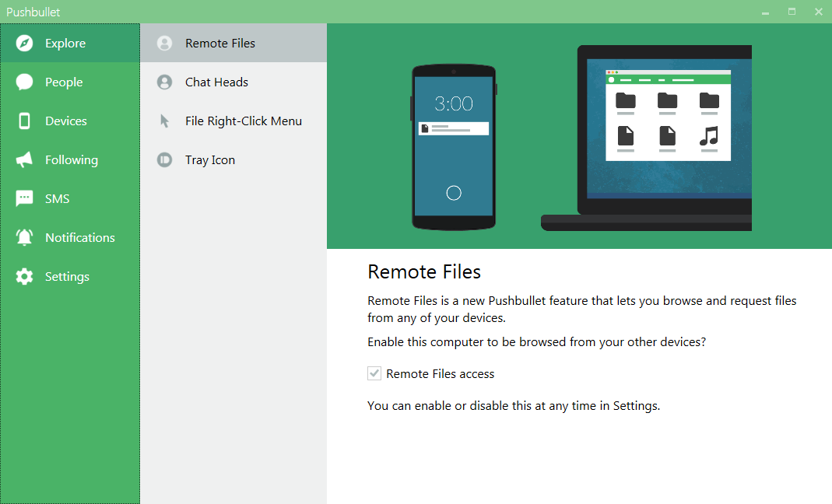Switch to the Following section
832x504 pixels.
tap(70, 159)
